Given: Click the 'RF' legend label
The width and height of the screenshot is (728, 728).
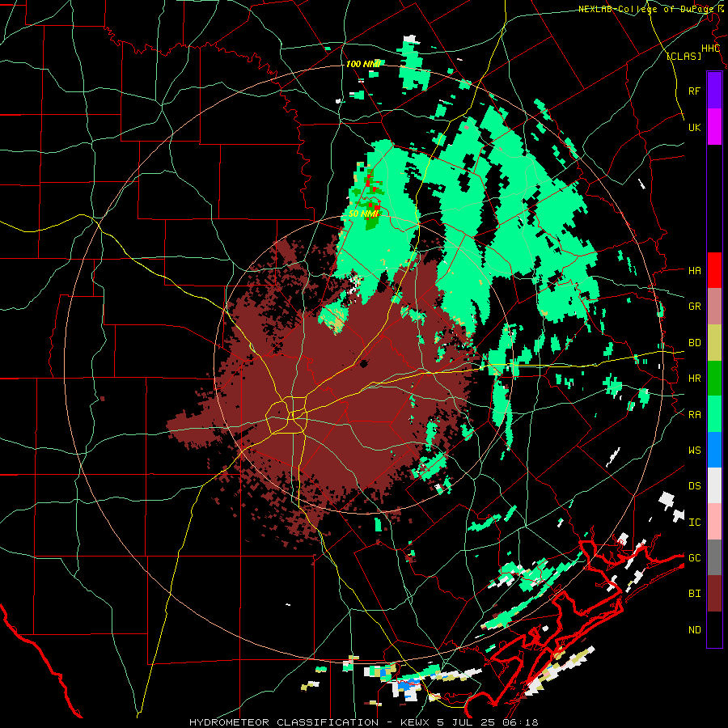Looking at the screenshot, I should point(694,91).
